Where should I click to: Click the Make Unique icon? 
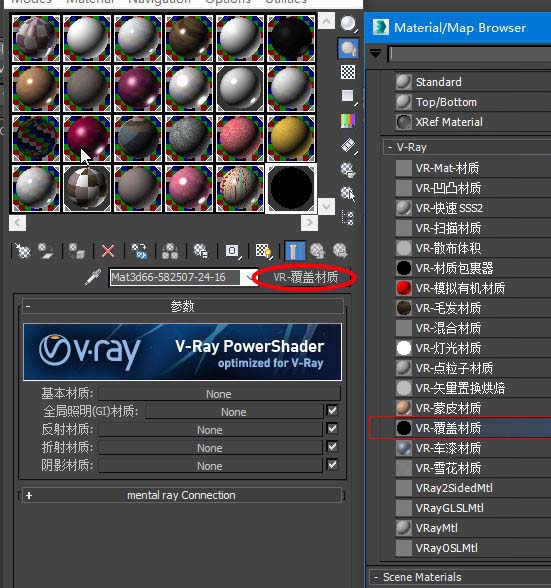coord(170,251)
